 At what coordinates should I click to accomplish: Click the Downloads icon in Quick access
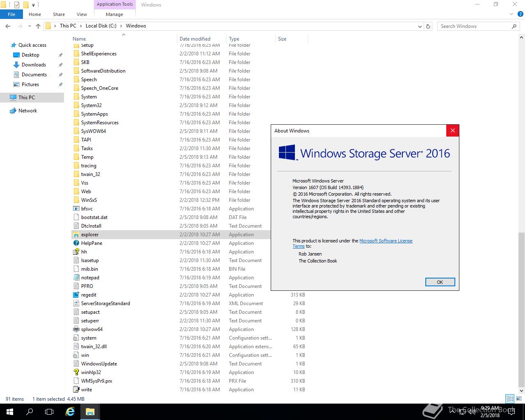pyautogui.click(x=16, y=65)
